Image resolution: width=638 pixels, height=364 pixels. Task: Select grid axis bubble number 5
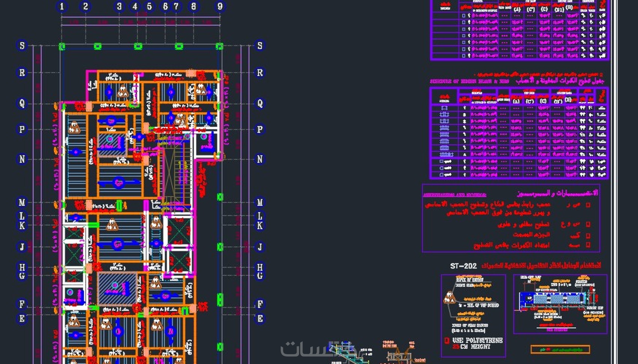click(149, 6)
